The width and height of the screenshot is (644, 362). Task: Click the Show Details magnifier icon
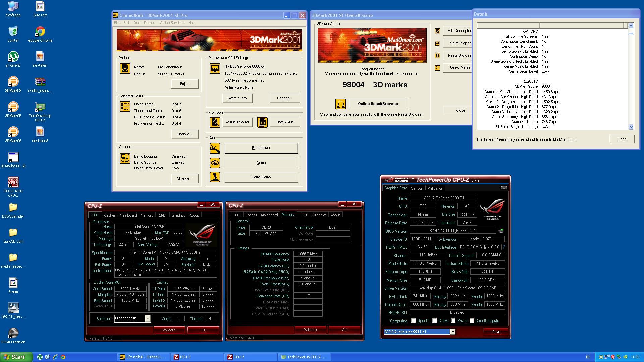tap(437, 68)
